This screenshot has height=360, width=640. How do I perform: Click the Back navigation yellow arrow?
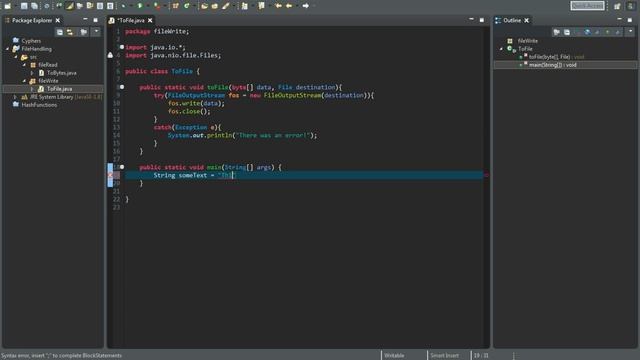tap(289, 6)
